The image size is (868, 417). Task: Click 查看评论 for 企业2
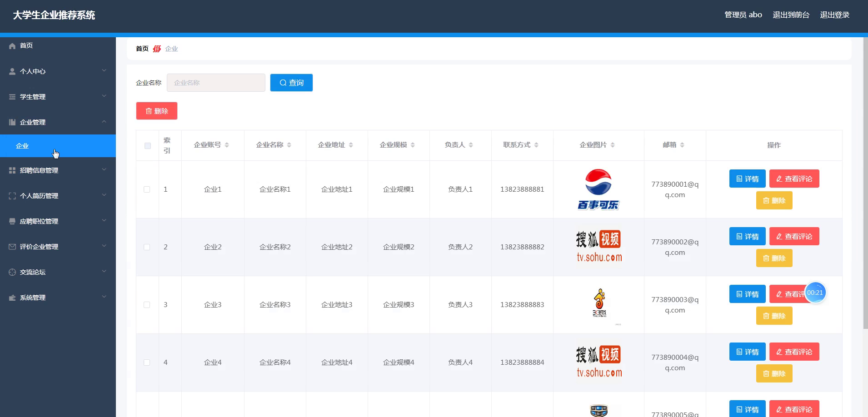tap(794, 236)
